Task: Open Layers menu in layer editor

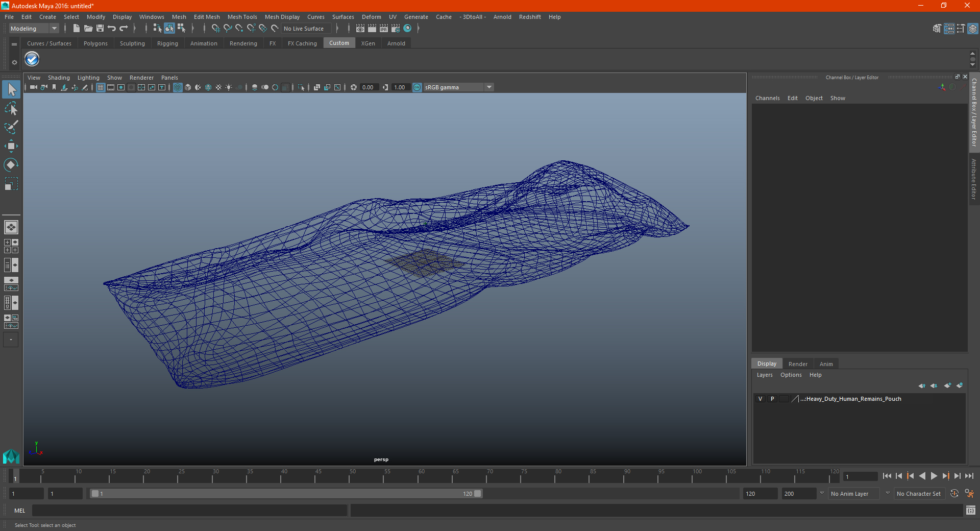Action: click(x=765, y=375)
